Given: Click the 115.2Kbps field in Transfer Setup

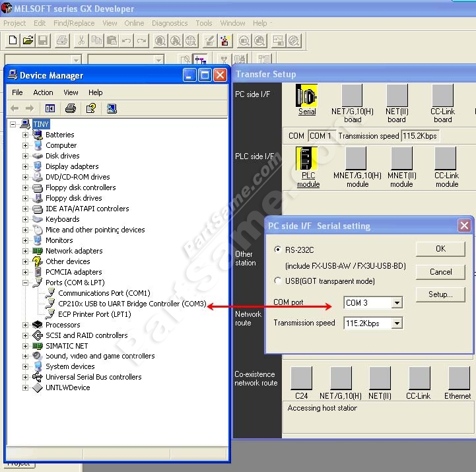Looking at the screenshot, I should pos(420,136).
